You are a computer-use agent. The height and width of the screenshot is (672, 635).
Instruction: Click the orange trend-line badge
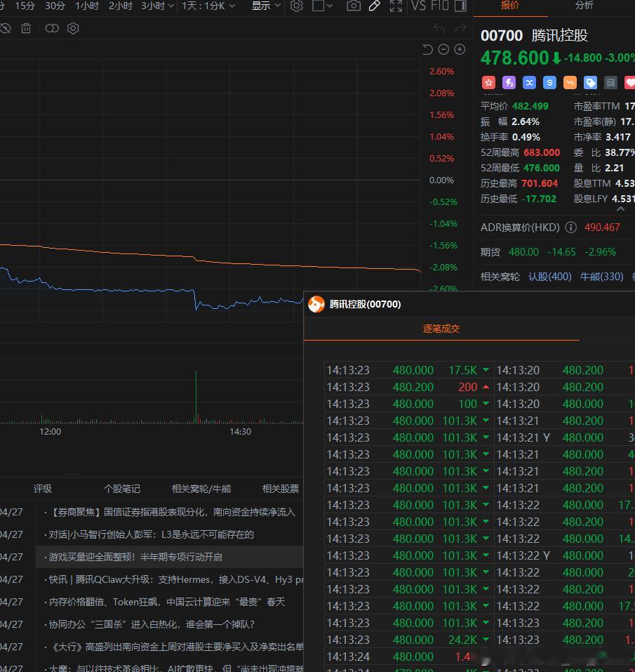click(x=570, y=83)
